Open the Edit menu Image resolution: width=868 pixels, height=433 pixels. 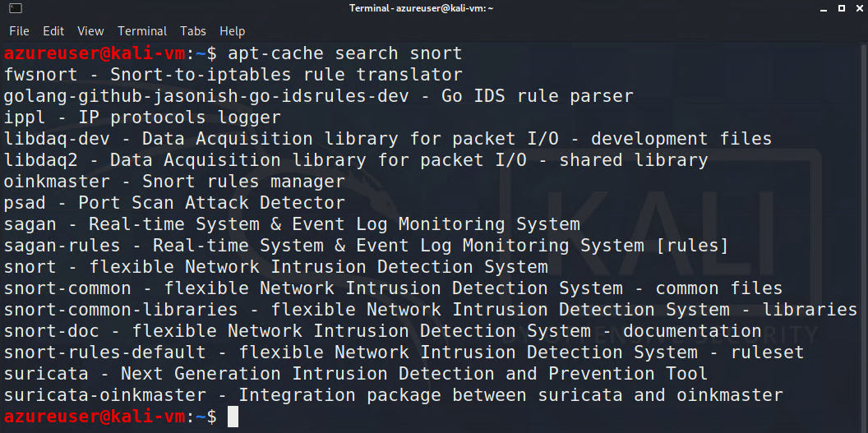[53, 31]
